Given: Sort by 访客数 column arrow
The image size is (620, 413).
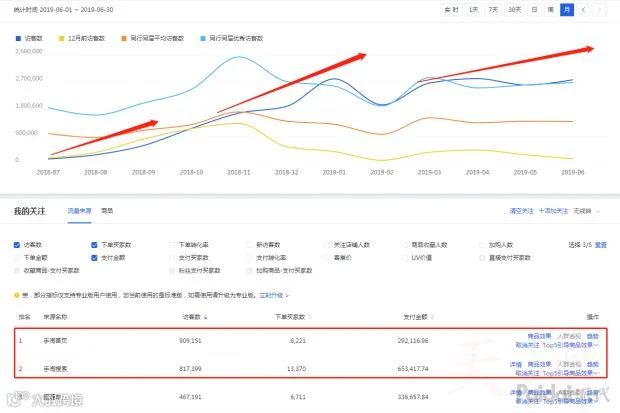Looking at the screenshot, I should (x=206, y=317).
